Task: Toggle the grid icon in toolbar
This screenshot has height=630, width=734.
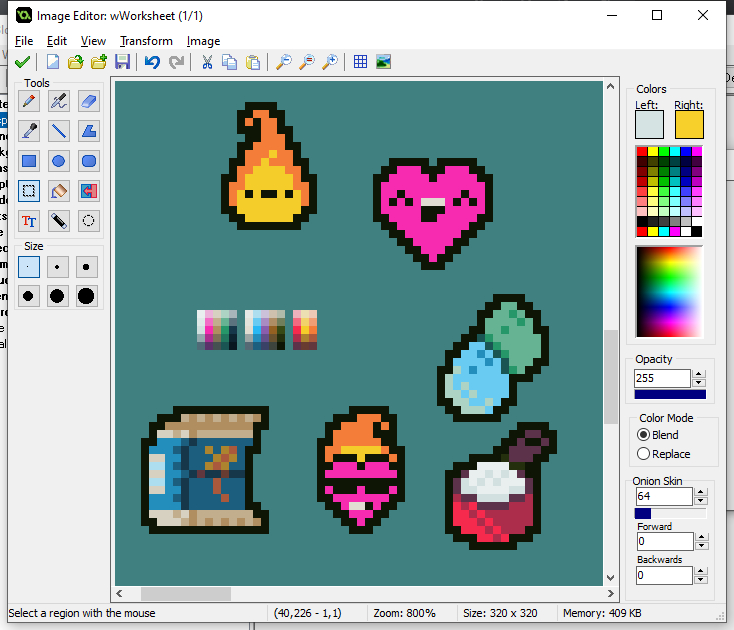Action: [x=360, y=62]
